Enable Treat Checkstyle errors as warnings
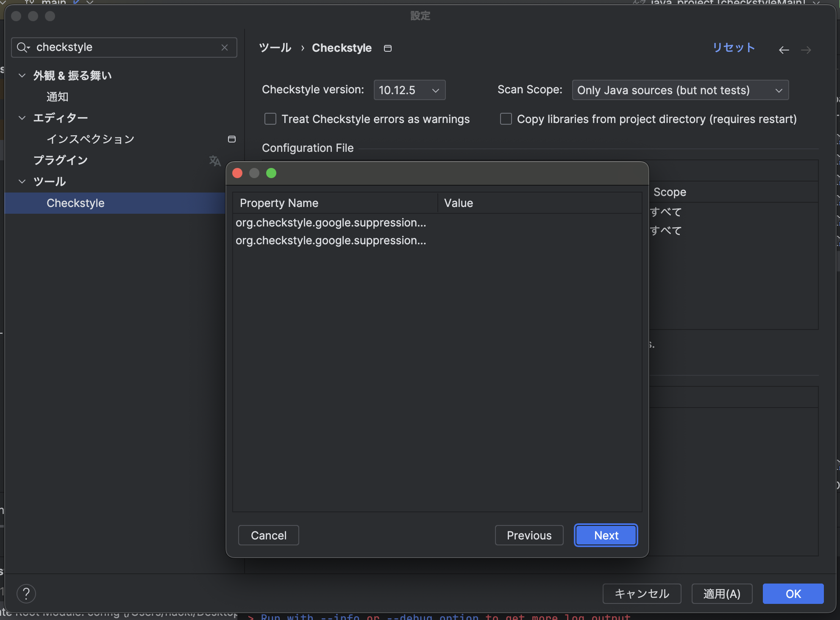Image resolution: width=840 pixels, height=620 pixels. [270, 119]
